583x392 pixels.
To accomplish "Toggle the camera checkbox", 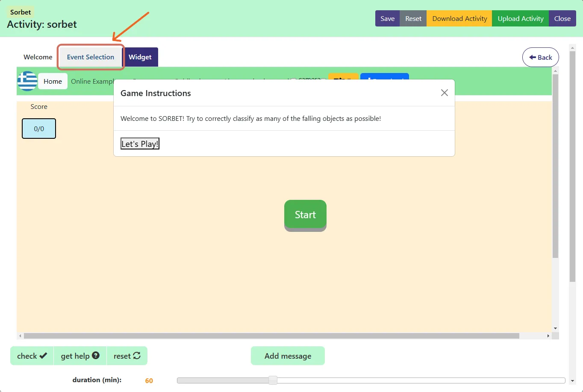I will [293, 80].
